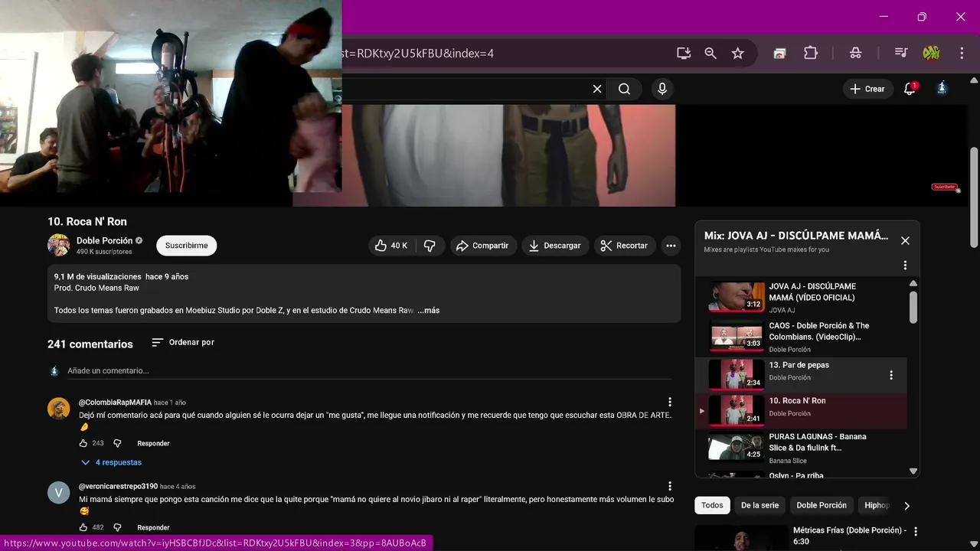
Task: Close the Mix playlist panel
Action: [905, 240]
